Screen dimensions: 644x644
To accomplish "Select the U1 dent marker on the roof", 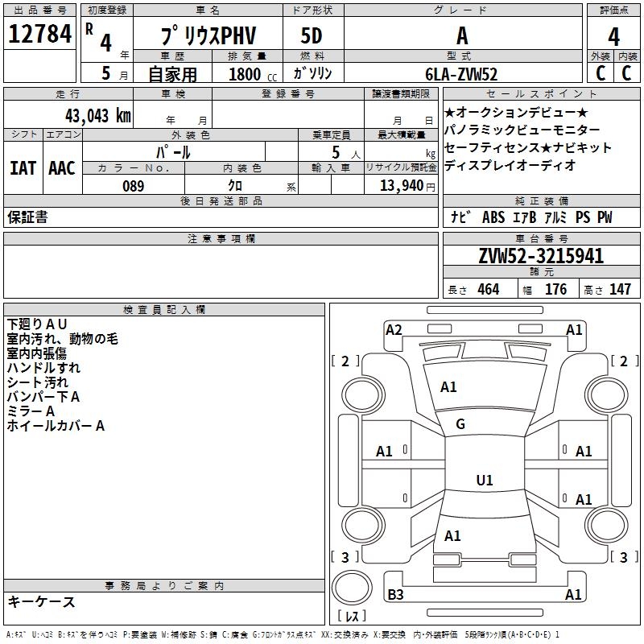I will pyautogui.click(x=484, y=481).
